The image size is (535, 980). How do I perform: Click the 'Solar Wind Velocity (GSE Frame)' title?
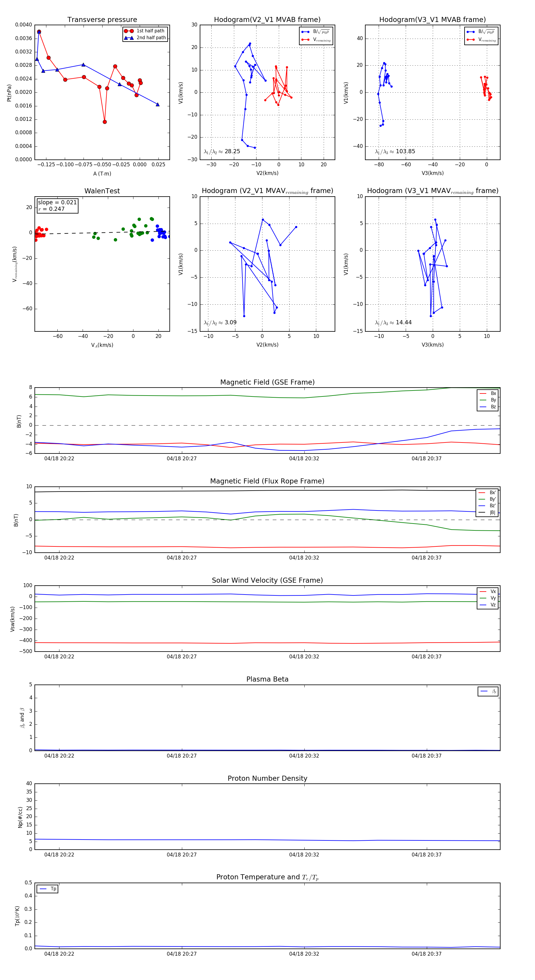267,580
